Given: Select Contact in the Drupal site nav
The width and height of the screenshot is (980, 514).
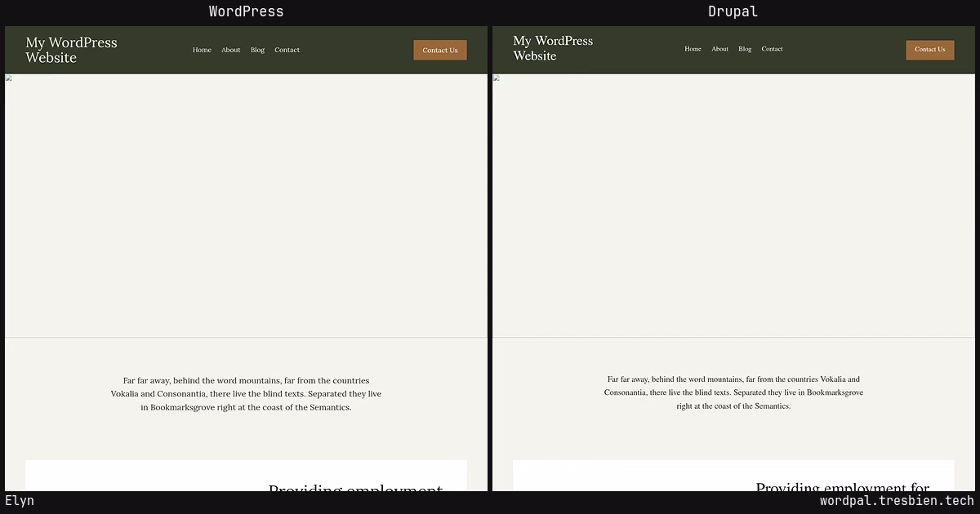Looking at the screenshot, I should (772, 49).
